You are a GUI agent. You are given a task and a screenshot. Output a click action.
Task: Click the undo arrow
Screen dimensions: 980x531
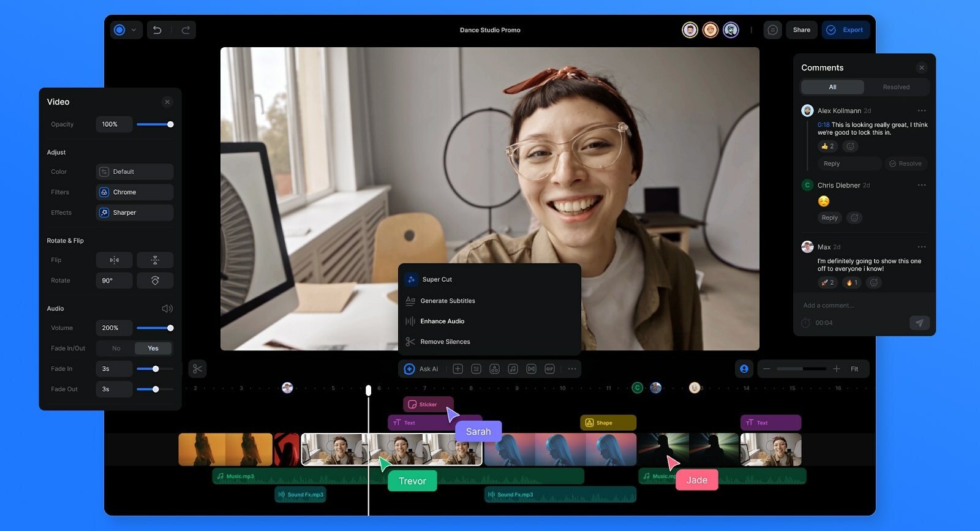157,30
